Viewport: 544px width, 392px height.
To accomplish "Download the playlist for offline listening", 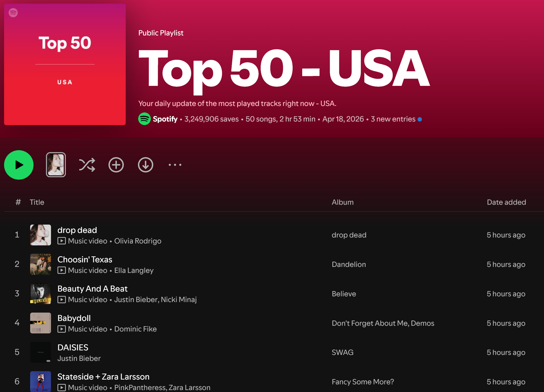I will click(146, 165).
